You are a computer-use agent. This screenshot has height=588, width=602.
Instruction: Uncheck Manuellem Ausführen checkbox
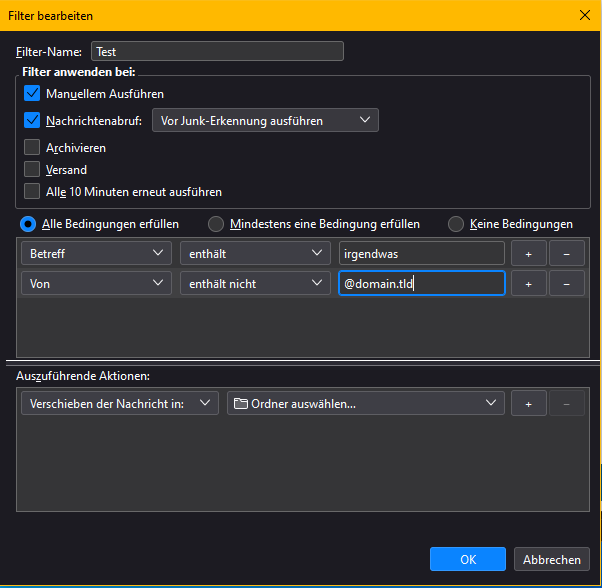[32, 94]
